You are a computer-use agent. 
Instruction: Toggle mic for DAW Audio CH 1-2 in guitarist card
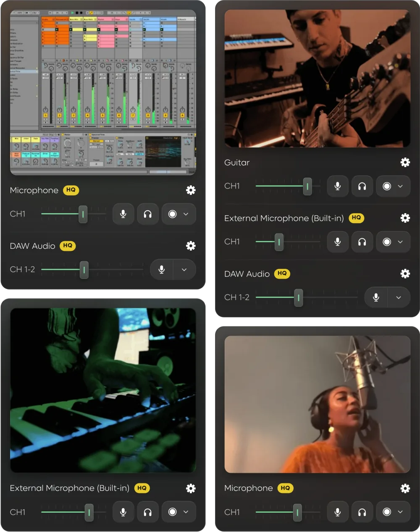pyautogui.click(x=376, y=297)
